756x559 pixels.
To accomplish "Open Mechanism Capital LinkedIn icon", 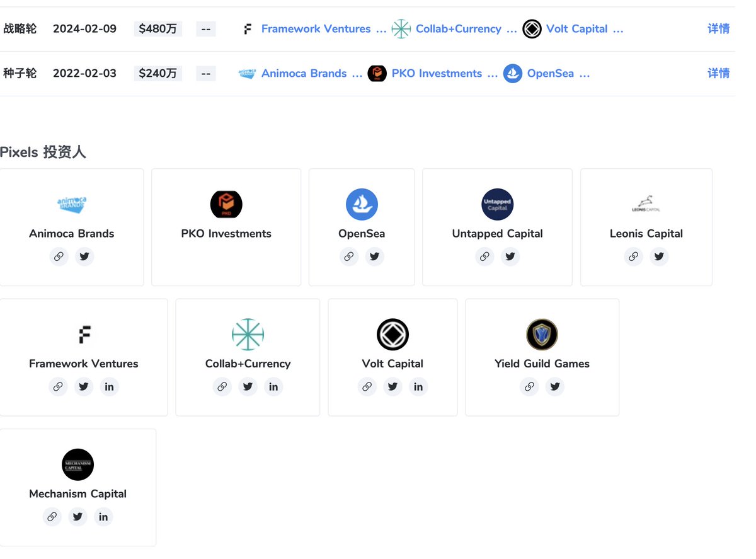I will click(x=103, y=517).
